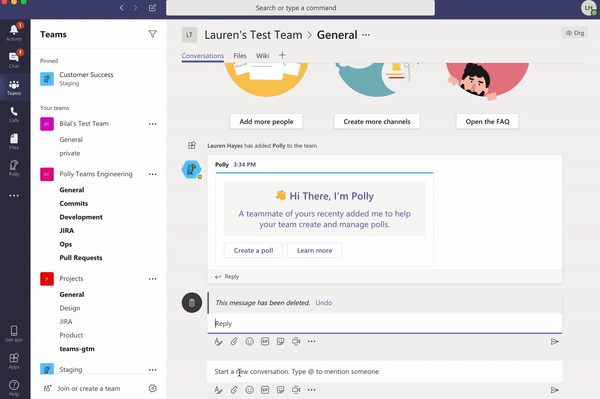Open the Polly app in sidebar

(14, 168)
